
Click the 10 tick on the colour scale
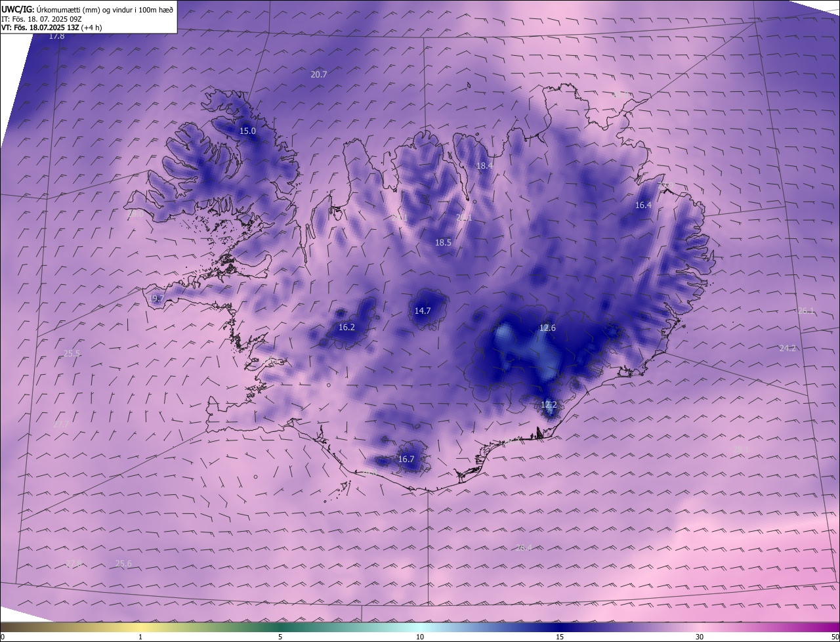click(x=420, y=637)
